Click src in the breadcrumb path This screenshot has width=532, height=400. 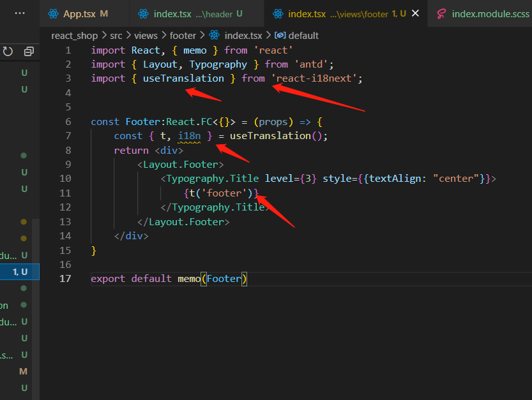point(116,36)
